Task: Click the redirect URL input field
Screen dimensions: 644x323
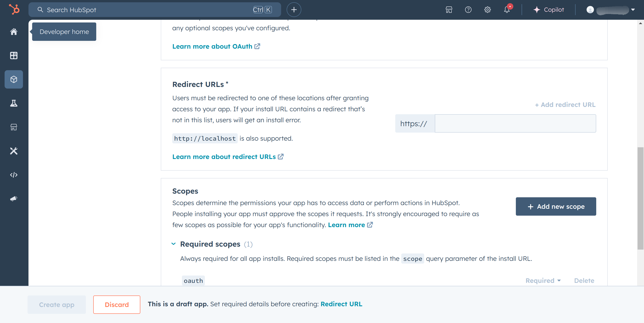Action: [515, 123]
